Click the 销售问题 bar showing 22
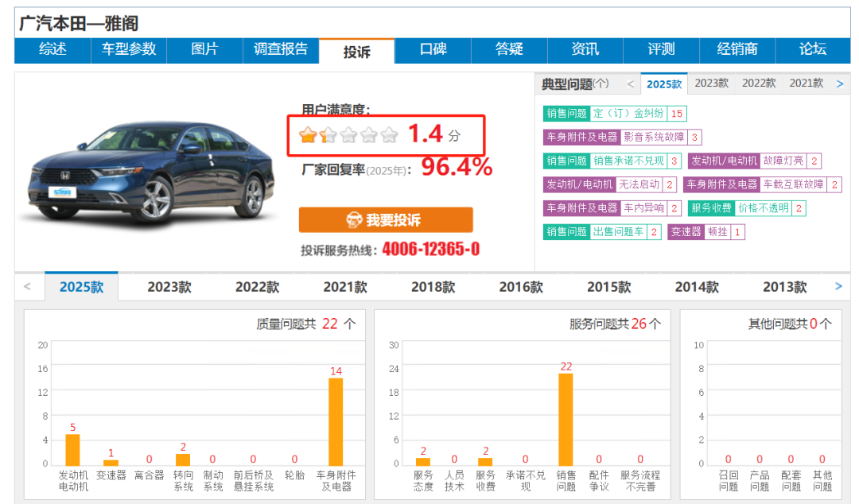 click(x=566, y=420)
